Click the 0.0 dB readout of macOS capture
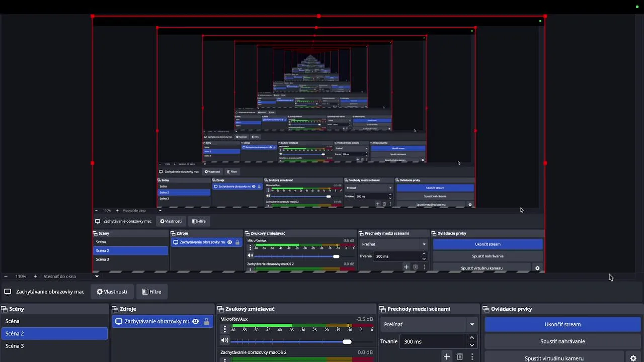 365,352
